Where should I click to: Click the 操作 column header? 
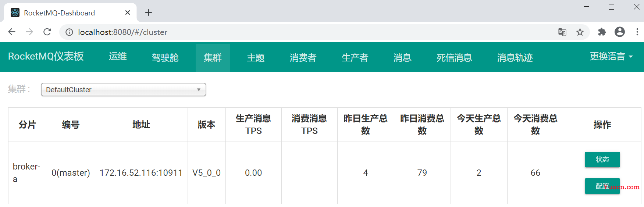pyautogui.click(x=602, y=125)
